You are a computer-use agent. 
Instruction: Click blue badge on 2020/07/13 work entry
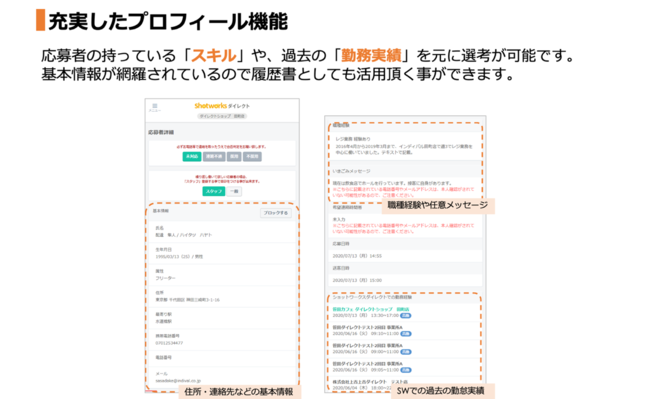coord(406,316)
